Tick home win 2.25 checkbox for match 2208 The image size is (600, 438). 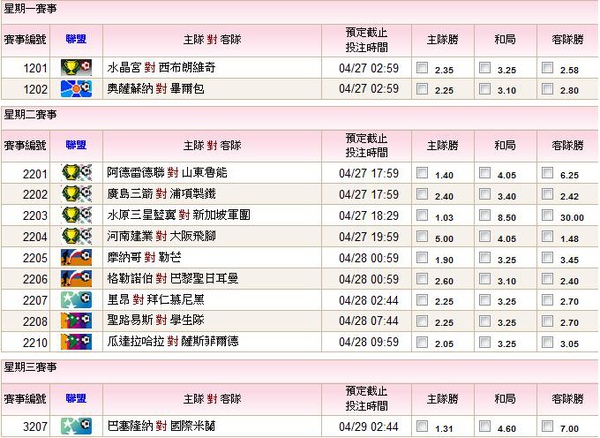click(x=422, y=321)
